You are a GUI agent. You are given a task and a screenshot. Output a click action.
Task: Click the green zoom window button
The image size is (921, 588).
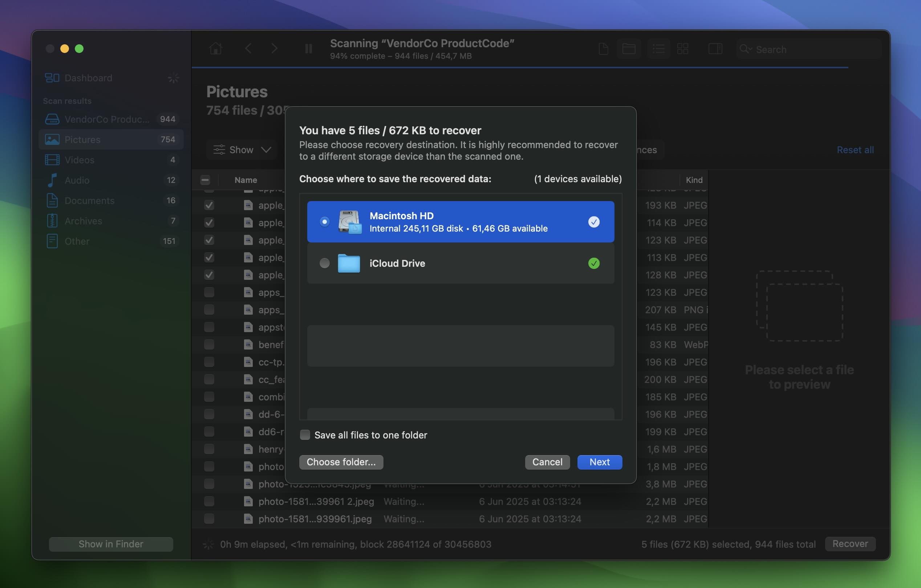79,49
